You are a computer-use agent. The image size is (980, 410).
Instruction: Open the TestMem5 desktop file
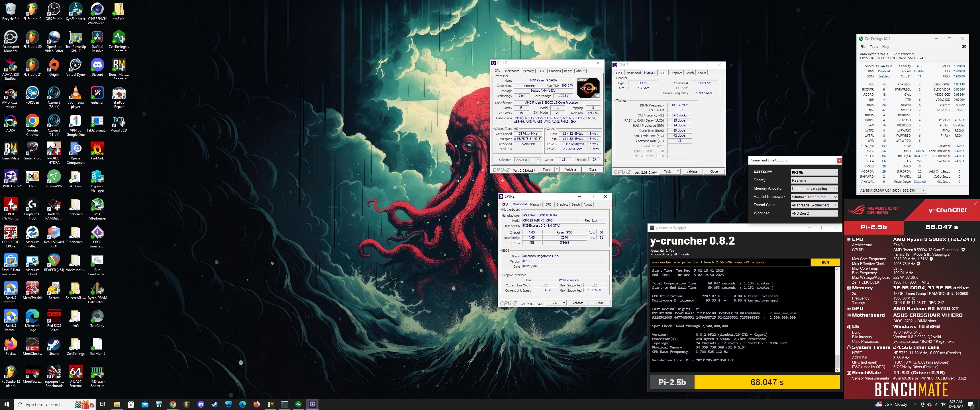[97, 347]
